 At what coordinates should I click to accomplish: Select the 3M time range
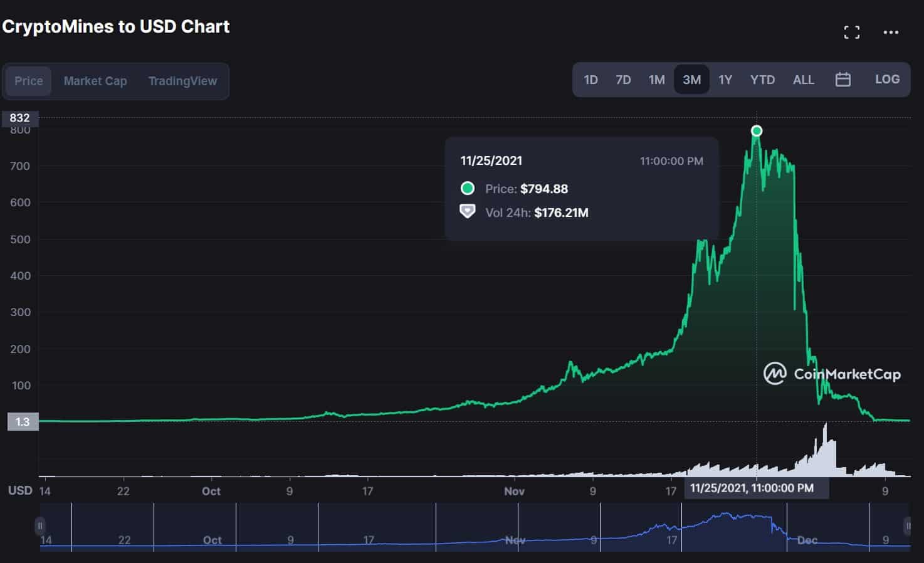click(x=691, y=80)
